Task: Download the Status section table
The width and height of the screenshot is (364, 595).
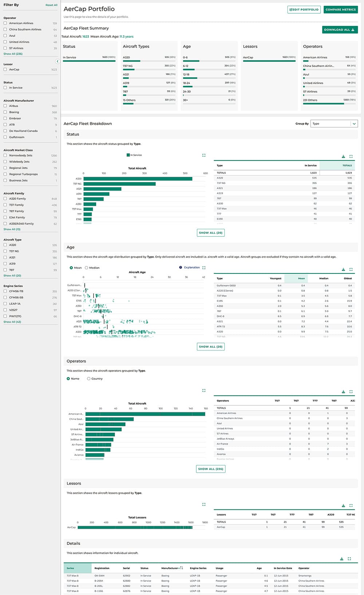Action: coord(343,156)
